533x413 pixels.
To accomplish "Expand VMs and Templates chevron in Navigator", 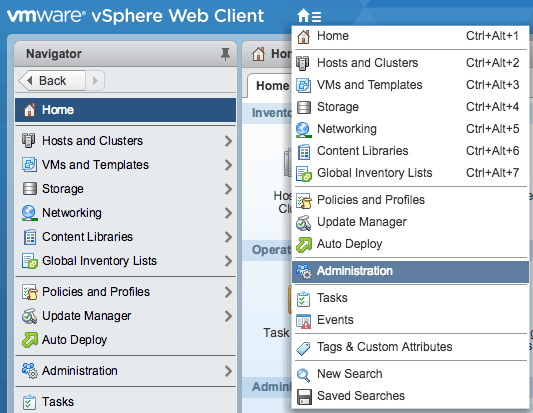I will pyautogui.click(x=228, y=165).
